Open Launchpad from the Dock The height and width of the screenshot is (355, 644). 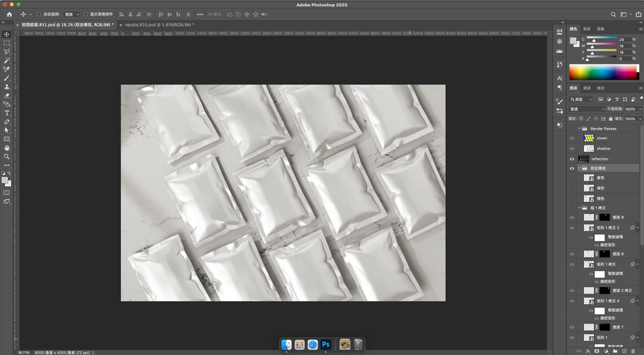click(299, 344)
